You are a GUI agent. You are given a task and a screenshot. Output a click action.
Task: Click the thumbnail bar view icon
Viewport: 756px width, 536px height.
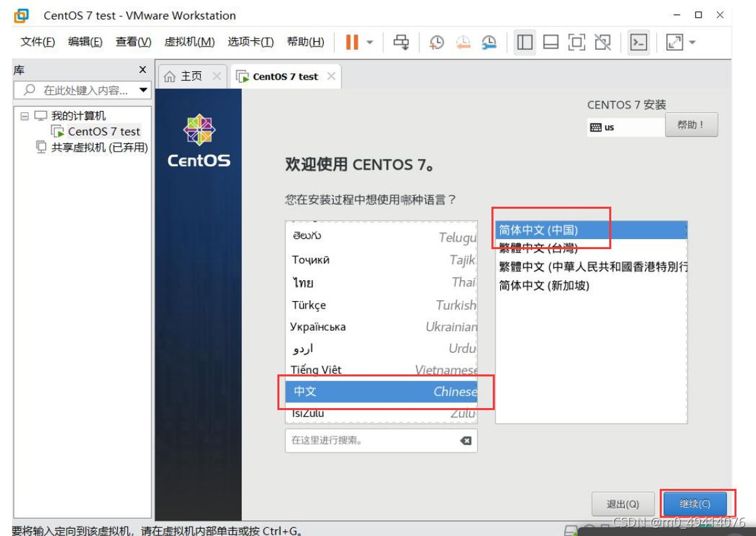click(551, 42)
